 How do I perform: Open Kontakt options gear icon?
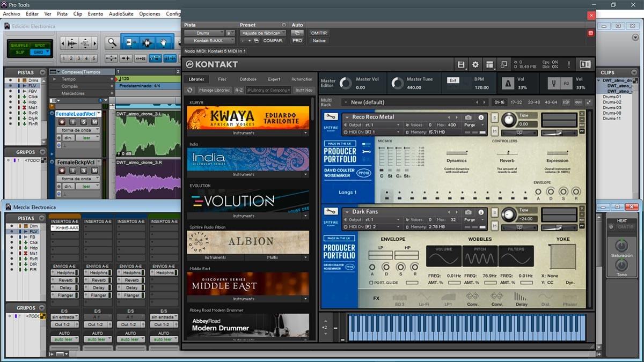(475, 64)
